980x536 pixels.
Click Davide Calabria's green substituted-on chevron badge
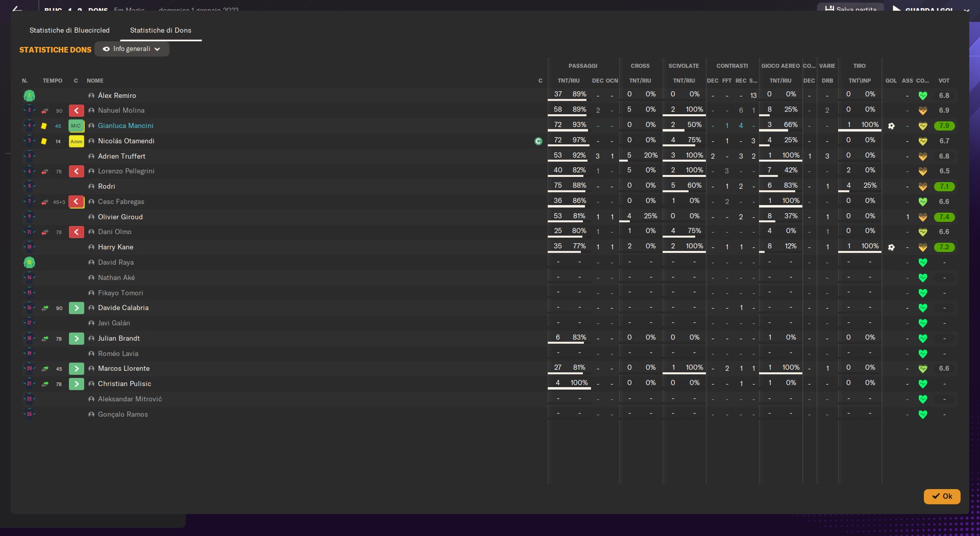tap(76, 308)
